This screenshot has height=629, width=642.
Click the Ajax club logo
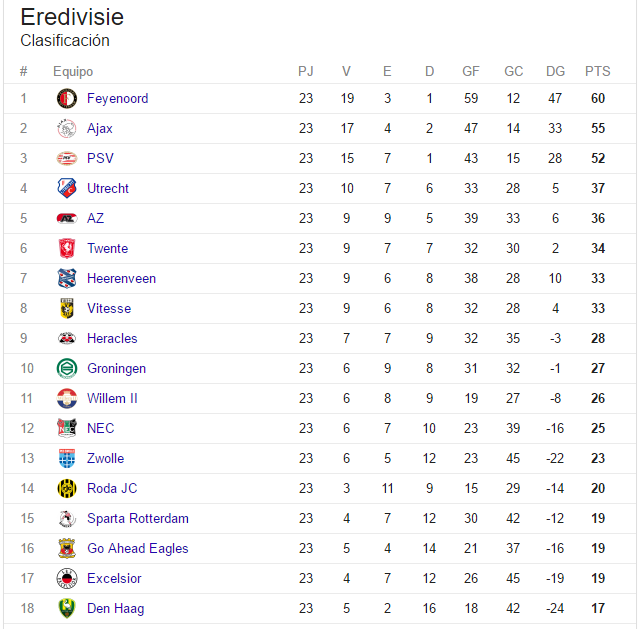pos(67,128)
